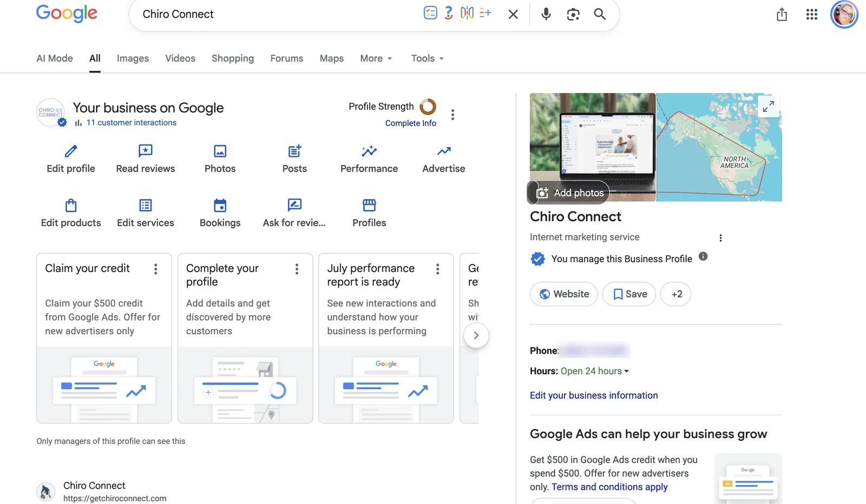Open the Chiro Connect search result title
866x504 pixels.
click(94, 486)
